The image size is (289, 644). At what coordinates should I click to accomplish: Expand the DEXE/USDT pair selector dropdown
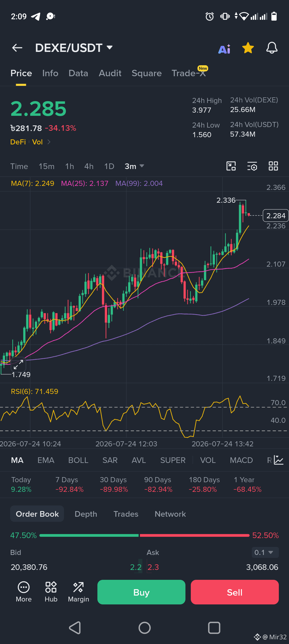pos(109,48)
